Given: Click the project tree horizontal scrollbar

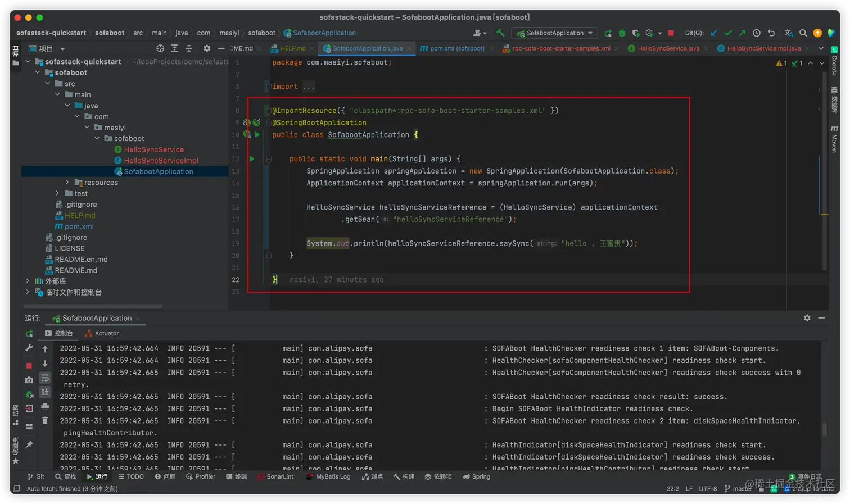Looking at the screenshot, I should point(93,306).
